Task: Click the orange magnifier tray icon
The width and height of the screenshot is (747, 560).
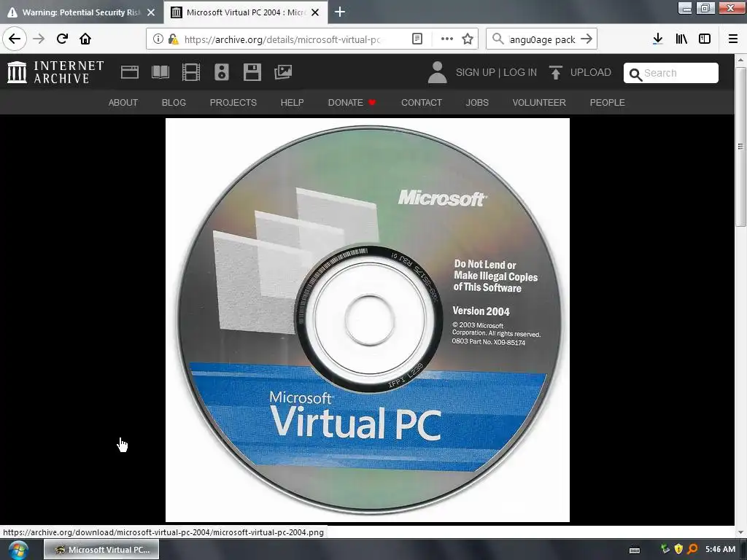Action: click(692, 549)
